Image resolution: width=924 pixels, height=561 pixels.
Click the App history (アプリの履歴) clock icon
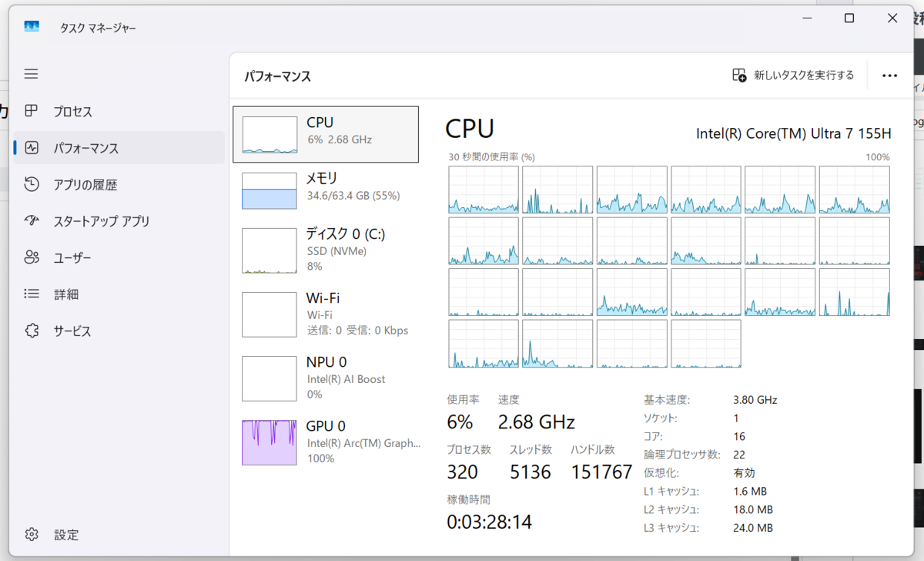click(x=32, y=184)
